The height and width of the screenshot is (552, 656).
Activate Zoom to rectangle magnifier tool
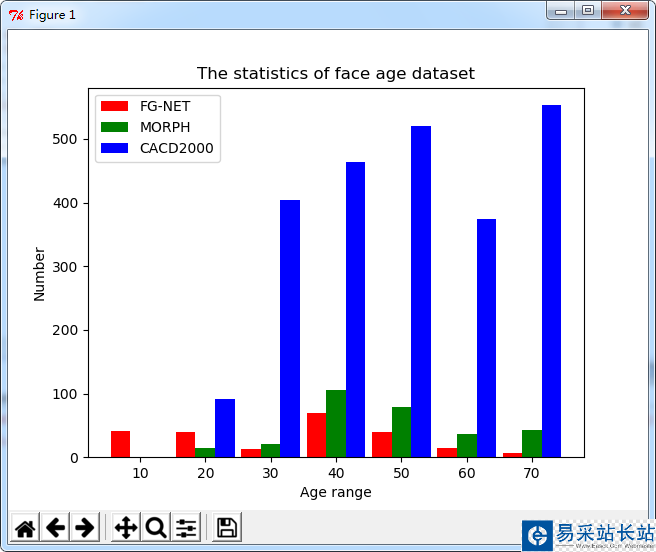(x=156, y=527)
